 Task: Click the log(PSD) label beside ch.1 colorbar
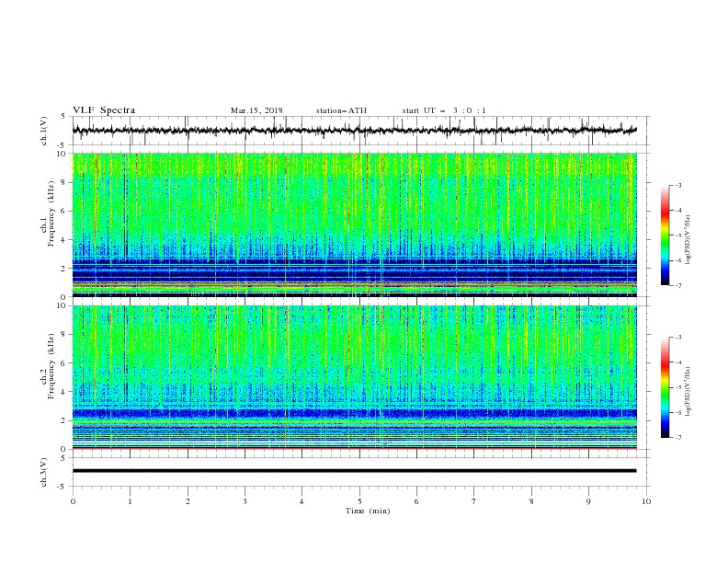tap(688, 240)
